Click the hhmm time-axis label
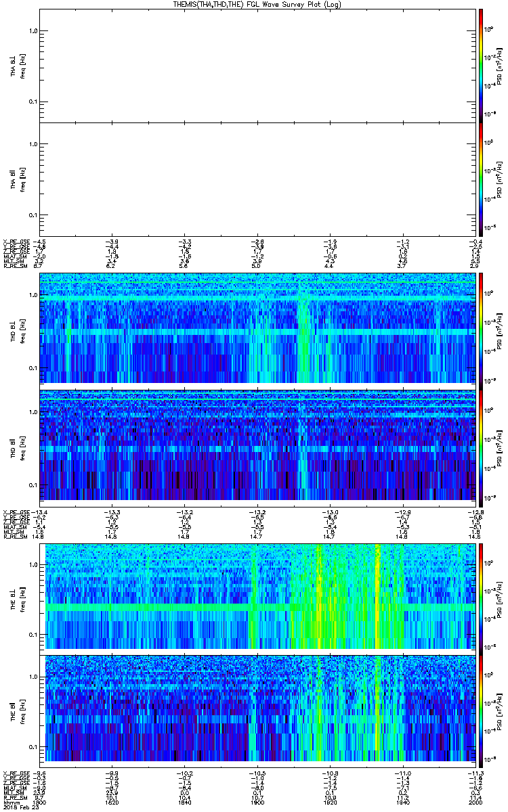The width and height of the screenshot is (508, 812). coord(10,802)
